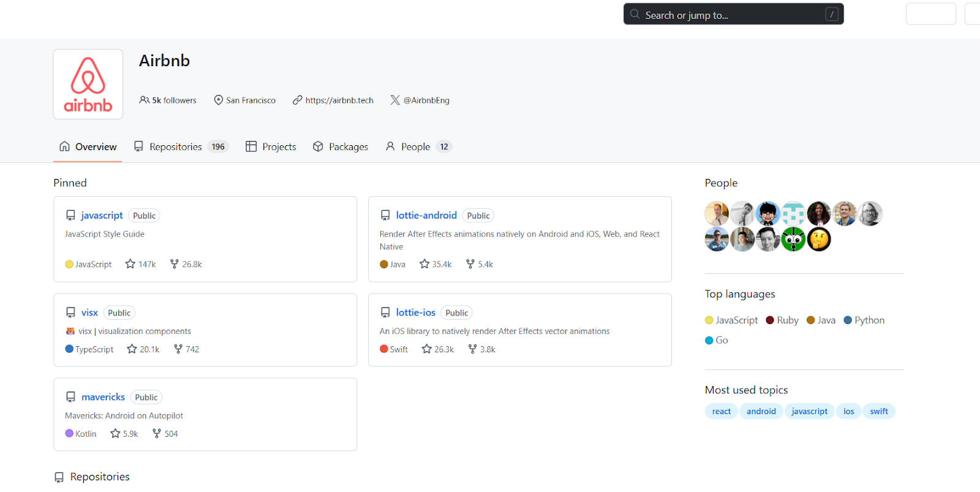Filter by Java in Top languages
980x492 pixels.
[x=821, y=320]
